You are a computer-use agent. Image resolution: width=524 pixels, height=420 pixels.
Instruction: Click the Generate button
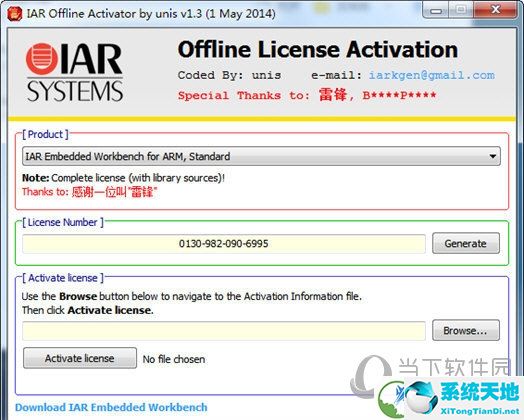tap(466, 243)
